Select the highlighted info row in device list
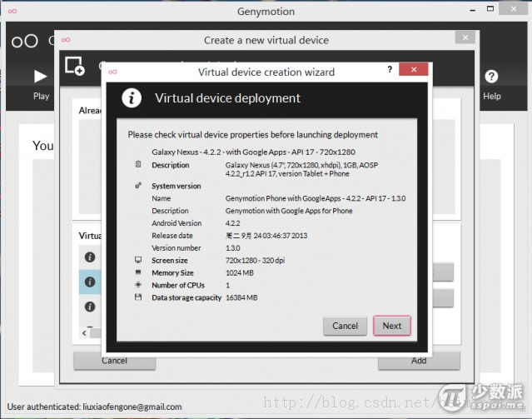Image resolution: width=532 pixels, height=419 pixels. (x=90, y=282)
